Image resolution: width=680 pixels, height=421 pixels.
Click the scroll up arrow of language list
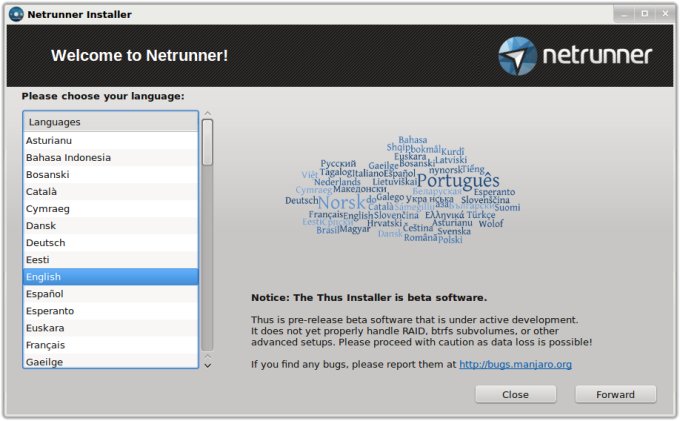208,114
